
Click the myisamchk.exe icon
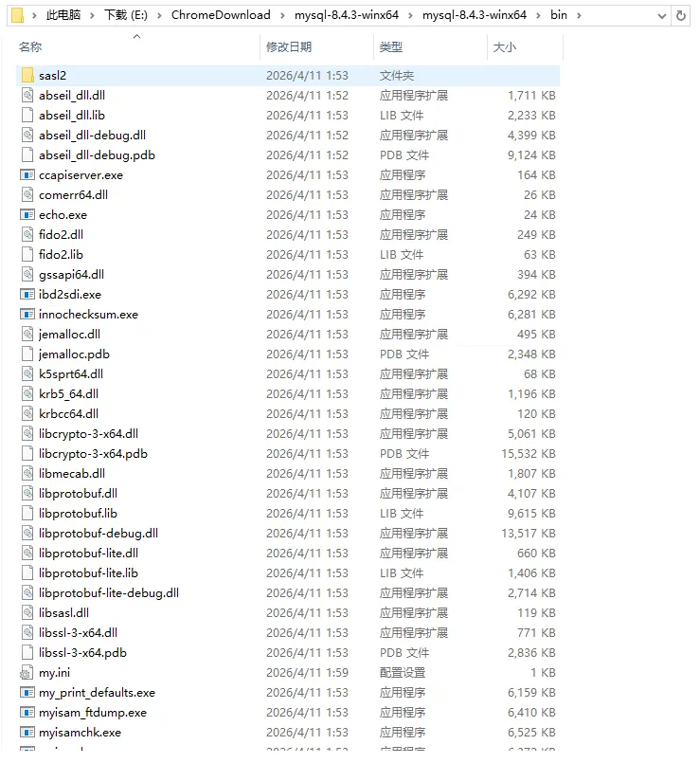pos(27,733)
